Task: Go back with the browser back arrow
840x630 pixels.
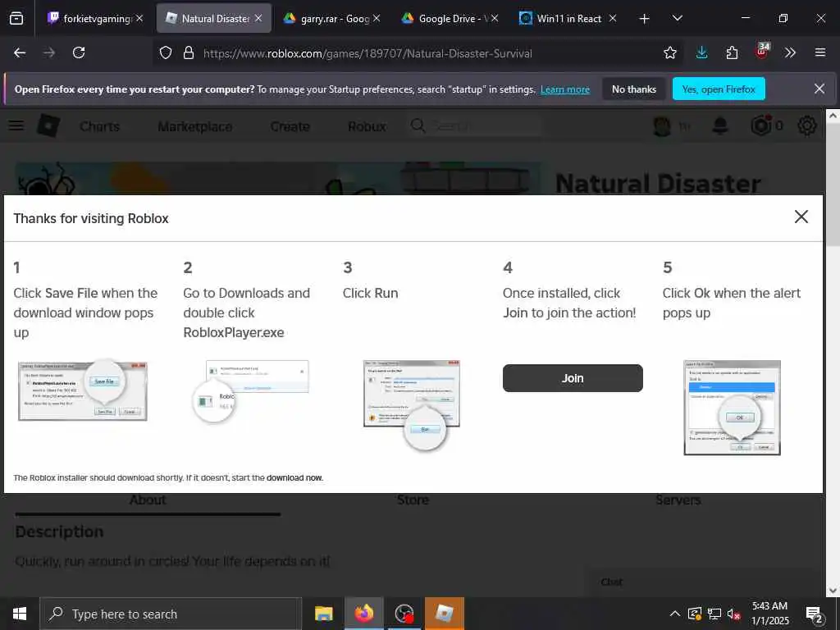Action: click(x=20, y=52)
